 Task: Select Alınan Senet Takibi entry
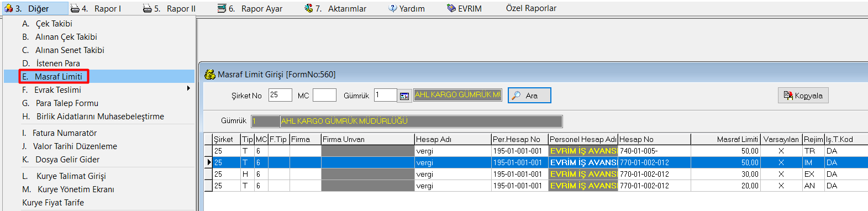pos(99,50)
